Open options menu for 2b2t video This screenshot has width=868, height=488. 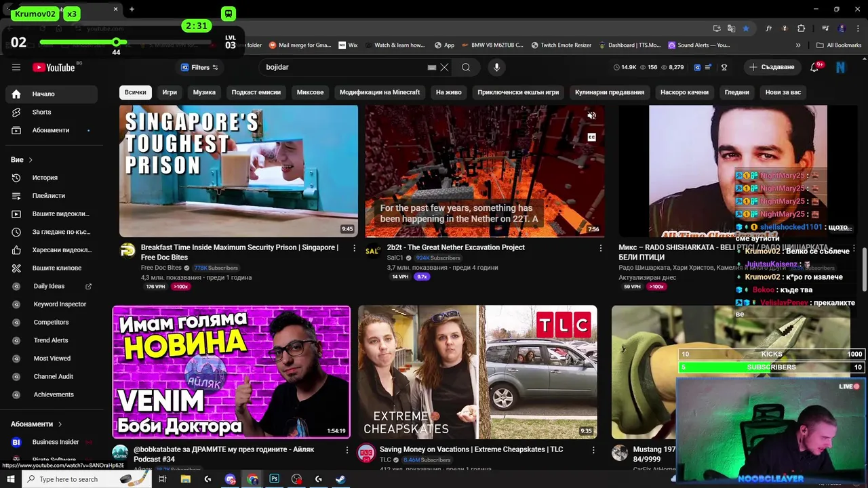pos(600,248)
